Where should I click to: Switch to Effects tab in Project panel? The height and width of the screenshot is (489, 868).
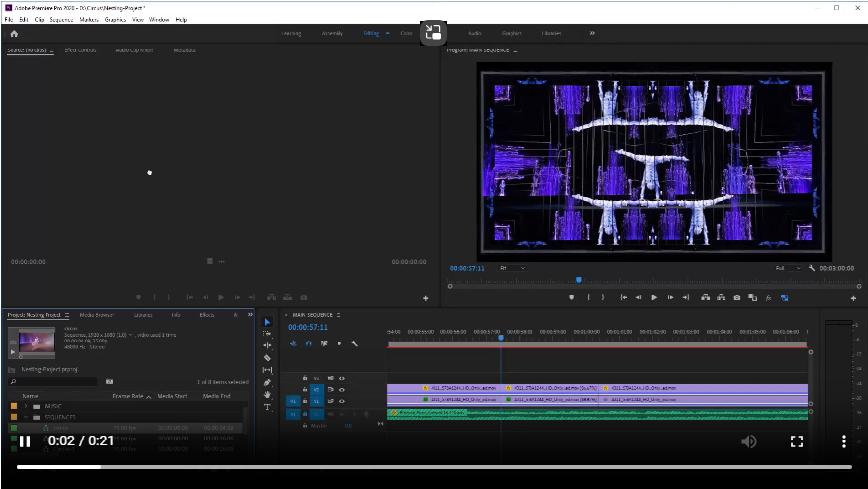207,315
